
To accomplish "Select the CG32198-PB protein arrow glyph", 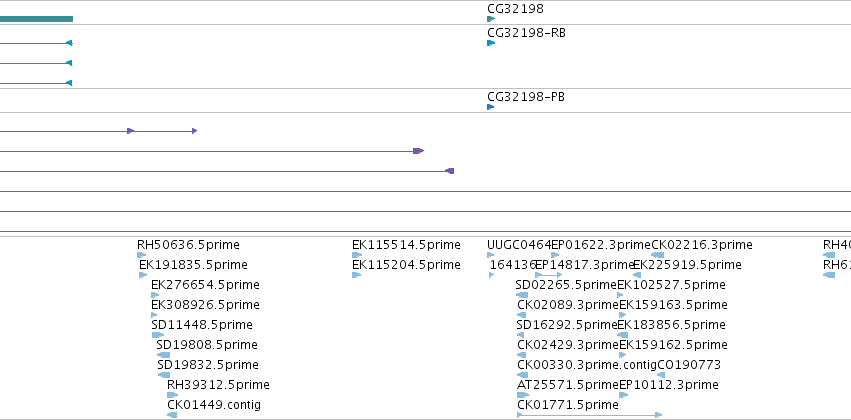I will (x=491, y=107).
